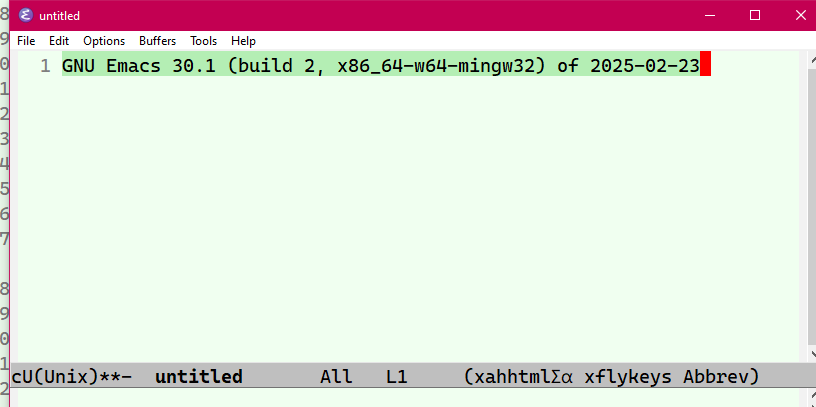
Task: Click the 'Abbrev' minor mode indicator
Action: click(715, 376)
